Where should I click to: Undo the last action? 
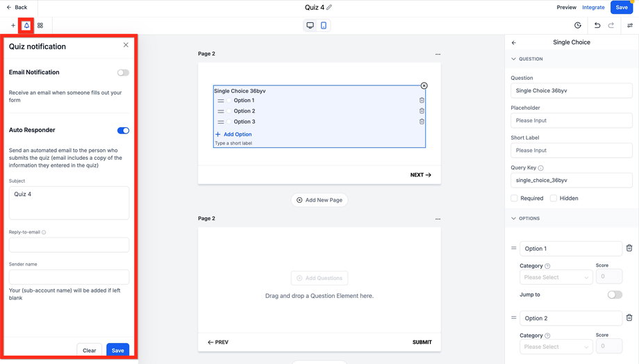[597, 25]
